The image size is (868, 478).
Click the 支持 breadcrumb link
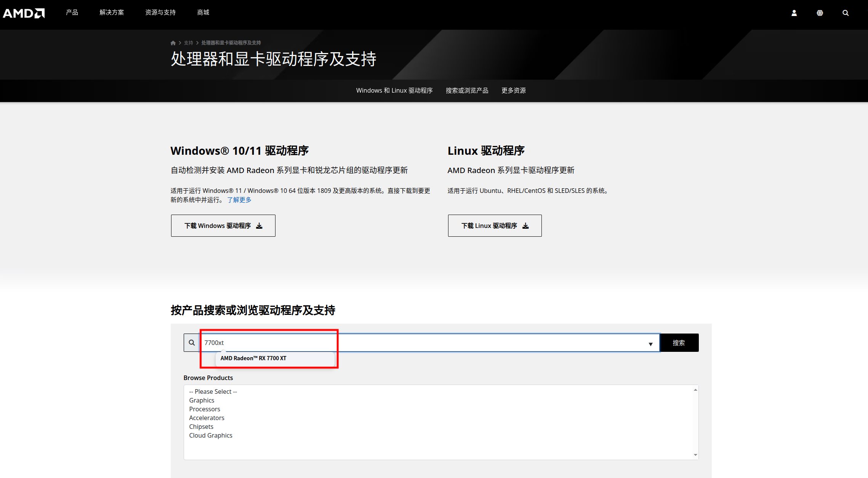coord(189,43)
